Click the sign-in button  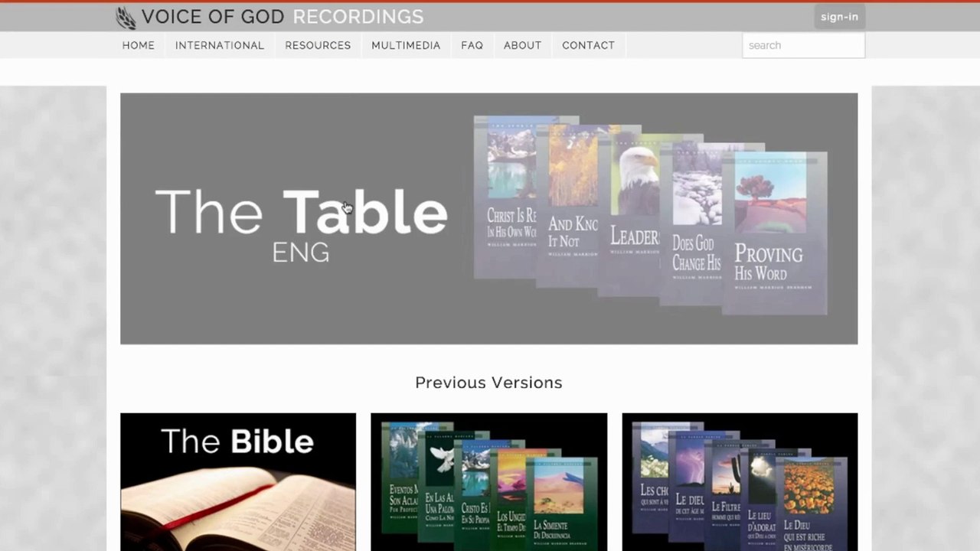[x=839, y=17]
